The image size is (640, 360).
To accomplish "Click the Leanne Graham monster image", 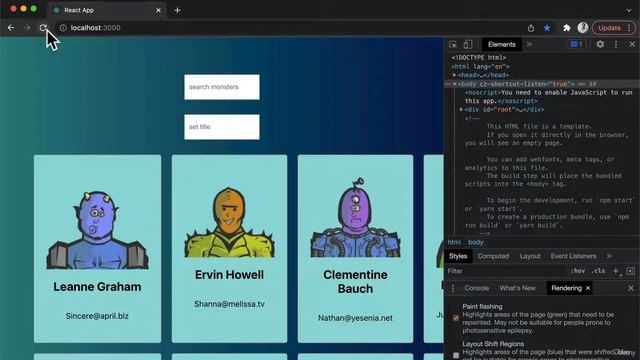I will (x=97, y=230).
